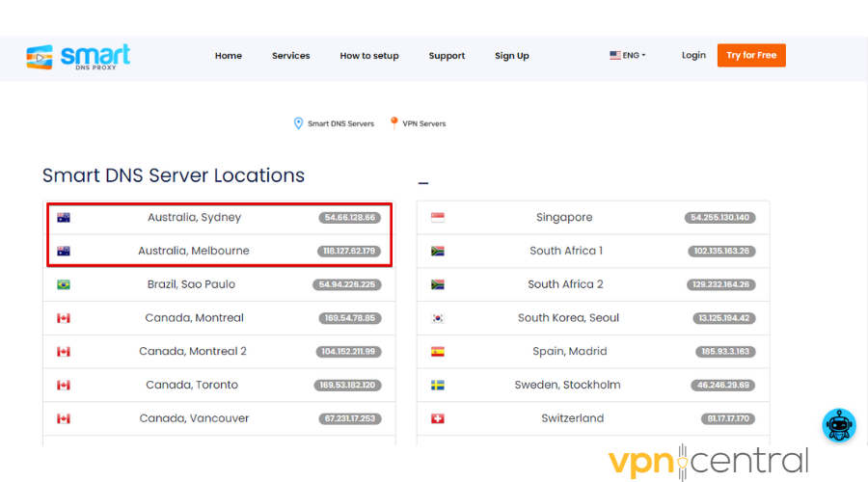Select the "Australia, Melbourne" row text

point(194,251)
